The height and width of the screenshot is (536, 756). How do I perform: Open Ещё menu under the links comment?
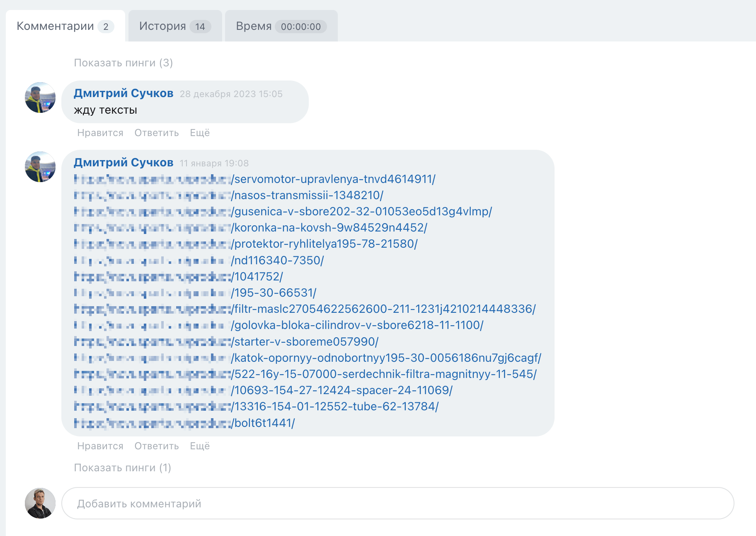(200, 446)
